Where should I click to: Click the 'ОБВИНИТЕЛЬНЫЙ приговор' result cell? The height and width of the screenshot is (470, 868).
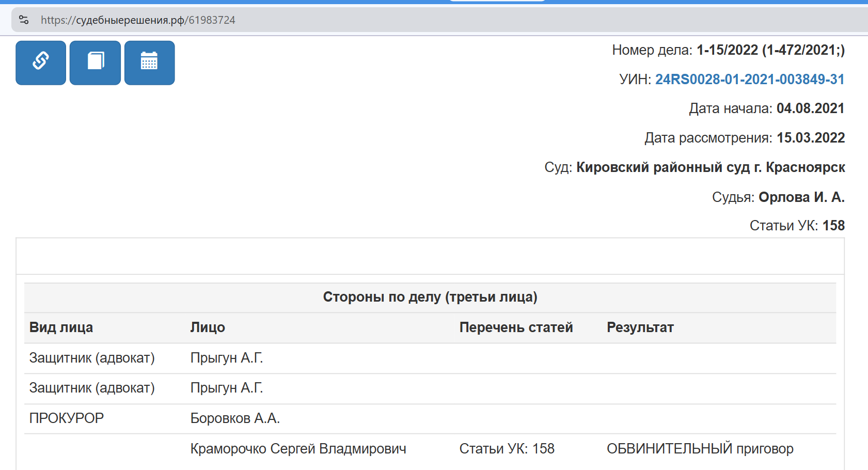point(700,449)
